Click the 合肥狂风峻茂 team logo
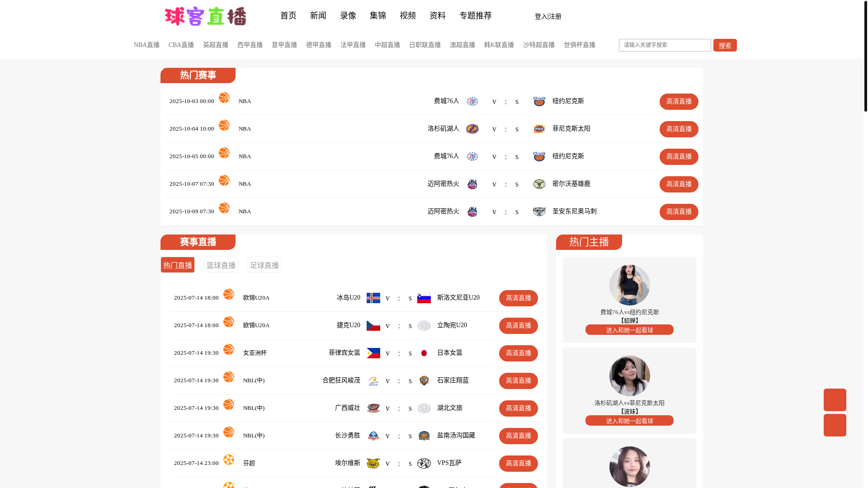Image resolution: width=868 pixels, height=488 pixels. point(373,380)
